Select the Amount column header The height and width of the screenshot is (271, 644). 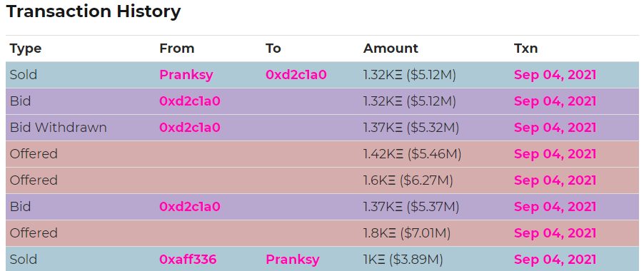coord(391,48)
